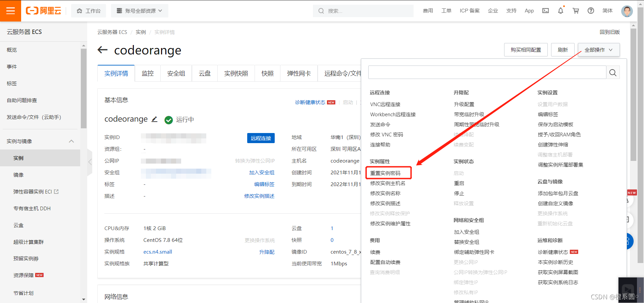Choose 重启 under 实例状态

tap(459, 183)
